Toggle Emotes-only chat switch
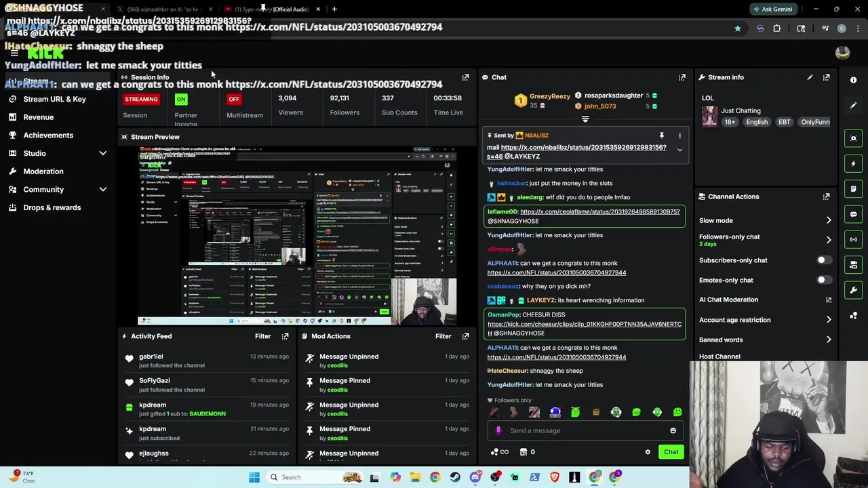 tap(823, 280)
